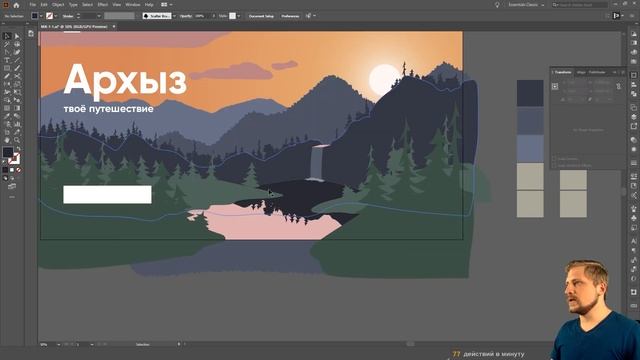640x360 pixels.
Task: Select the Column Graph tool
Action: [x=17, y=124]
